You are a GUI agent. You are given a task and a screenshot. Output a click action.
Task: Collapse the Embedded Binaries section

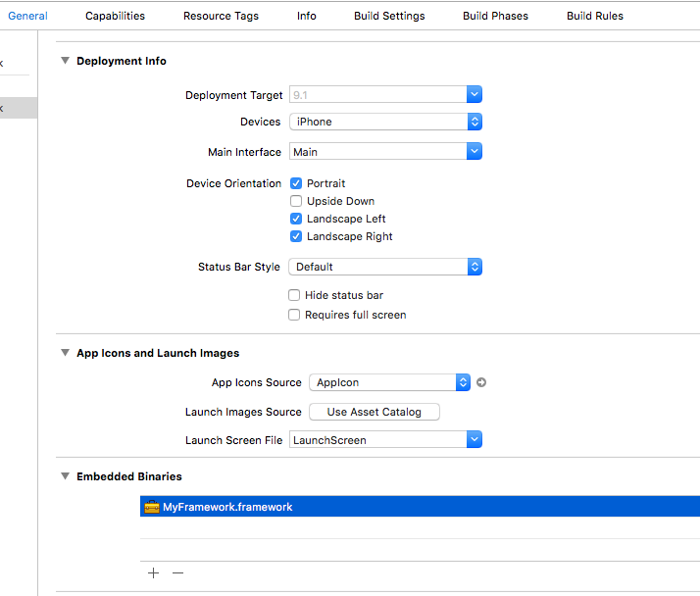click(65, 476)
